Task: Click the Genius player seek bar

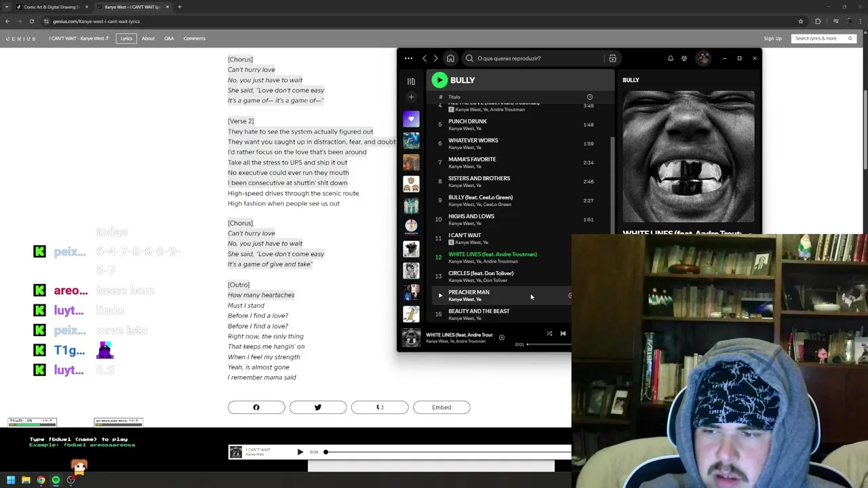Action: [x=448, y=452]
